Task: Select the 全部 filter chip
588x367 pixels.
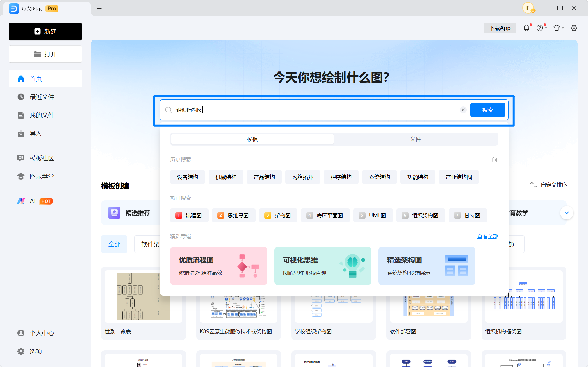Action: [x=114, y=244]
